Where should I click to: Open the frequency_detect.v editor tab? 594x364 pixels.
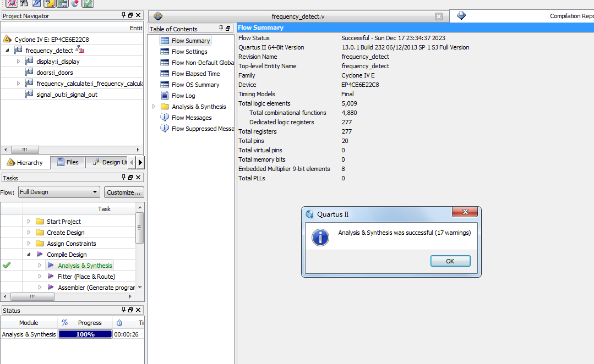[x=298, y=16]
